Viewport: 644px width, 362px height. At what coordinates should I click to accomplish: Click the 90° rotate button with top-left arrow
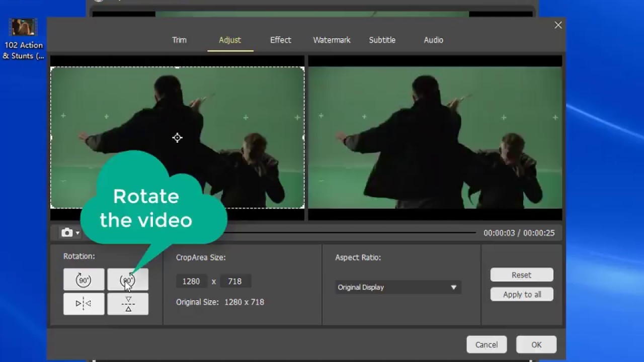tap(84, 280)
